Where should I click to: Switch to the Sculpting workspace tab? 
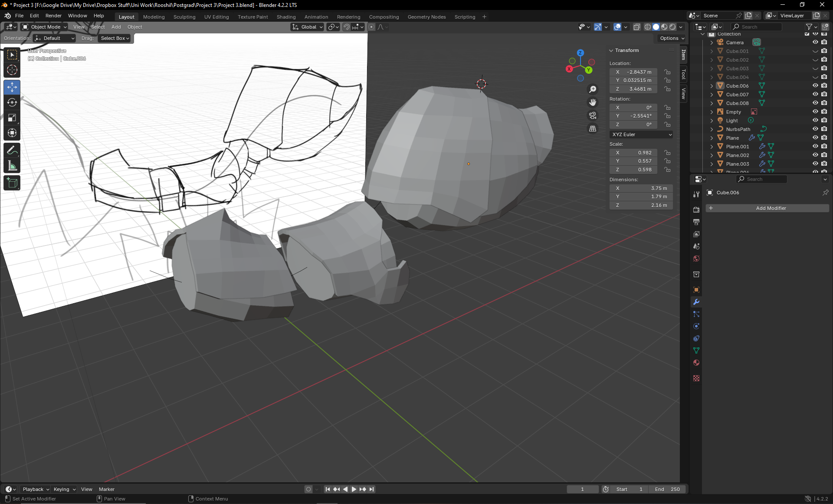pyautogui.click(x=184, y=17)
